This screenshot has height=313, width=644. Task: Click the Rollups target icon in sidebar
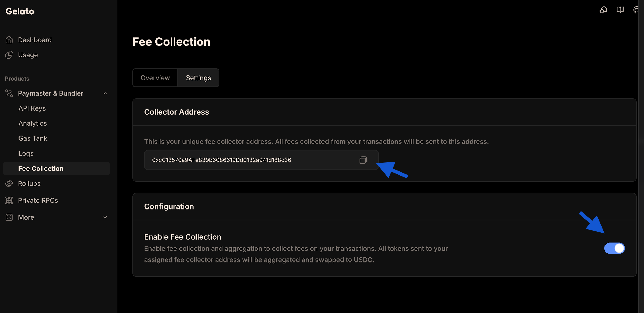click(9, 183)
